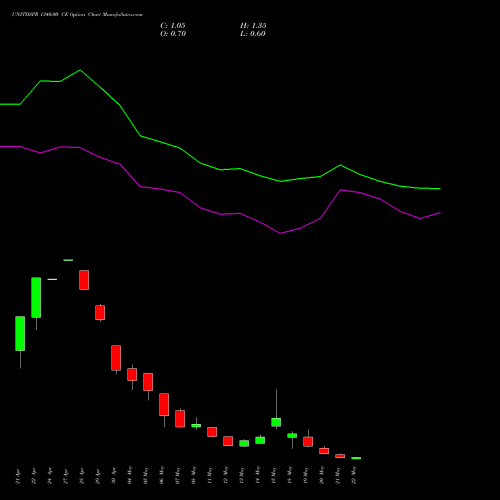Click the red candle for 07 May
The width and height of the screenshot is (500, 500).
click(x=180, y=419)
